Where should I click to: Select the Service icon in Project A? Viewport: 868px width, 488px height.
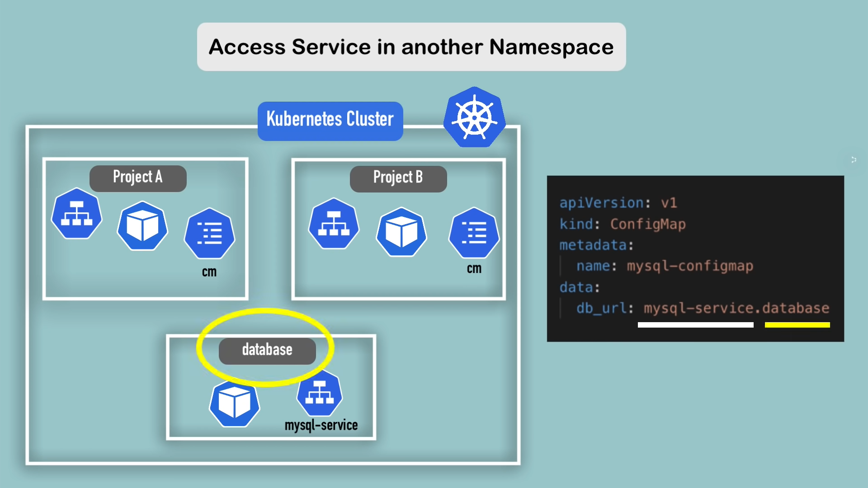tap(77, 214)
